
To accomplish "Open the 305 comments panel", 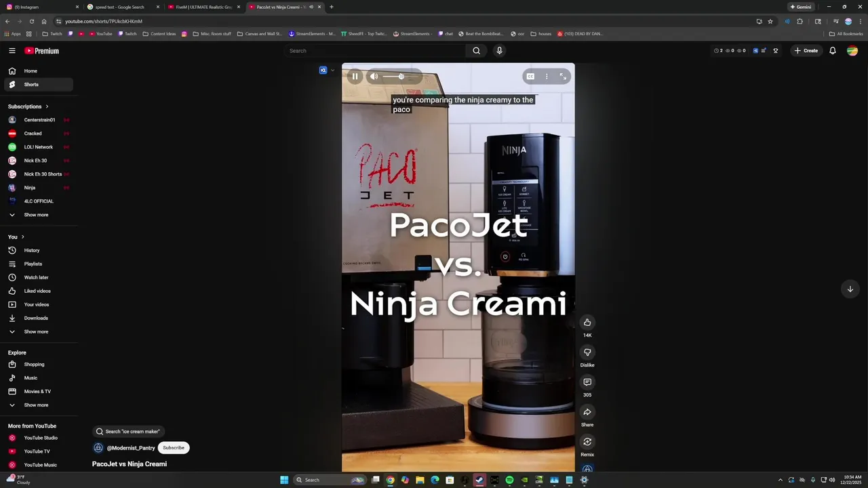I will coord(587,382).
